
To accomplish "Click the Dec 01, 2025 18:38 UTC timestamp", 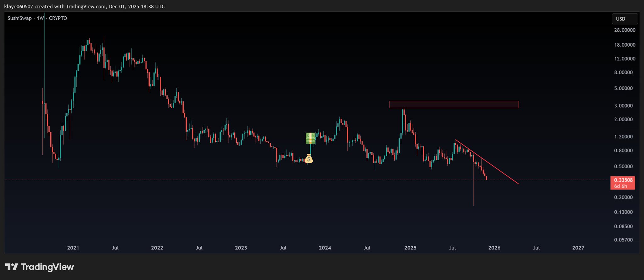I will (137, 7).
